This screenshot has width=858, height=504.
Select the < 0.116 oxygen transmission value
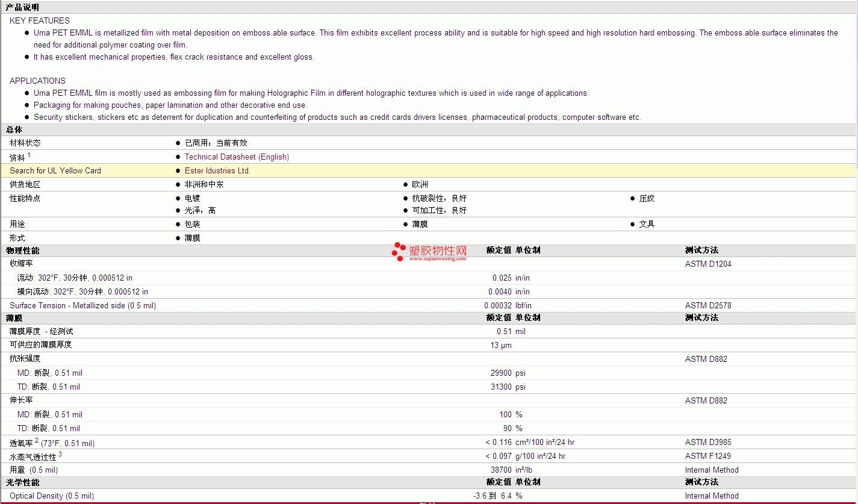point(499,443)
